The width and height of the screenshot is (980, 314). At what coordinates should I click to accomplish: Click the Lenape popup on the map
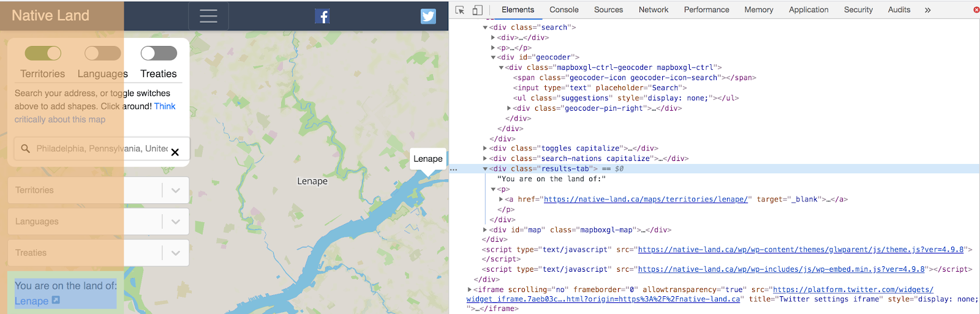click(x=428, y=159)
